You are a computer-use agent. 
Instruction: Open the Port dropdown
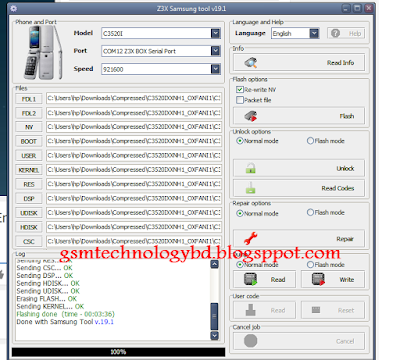216,51
